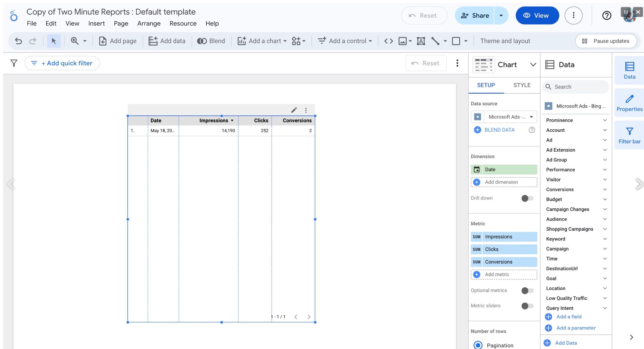Select the Pagination radio button
Screen dimensions: 644x349
click(478, 345)
